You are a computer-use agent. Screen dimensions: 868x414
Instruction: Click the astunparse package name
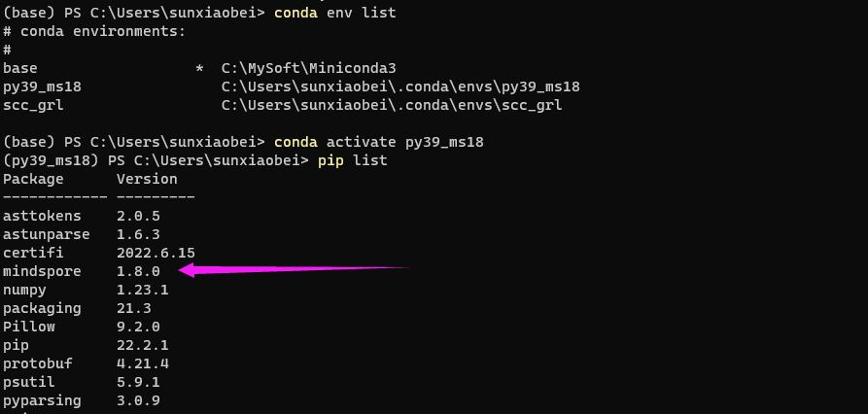[x=46, y=234]
